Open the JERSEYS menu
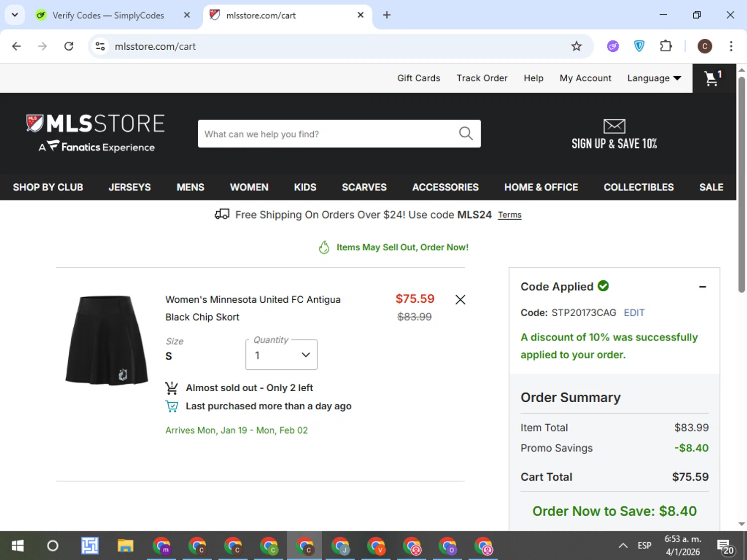The height and width of the screenshot is (560, 747). (x=129, y=187)
